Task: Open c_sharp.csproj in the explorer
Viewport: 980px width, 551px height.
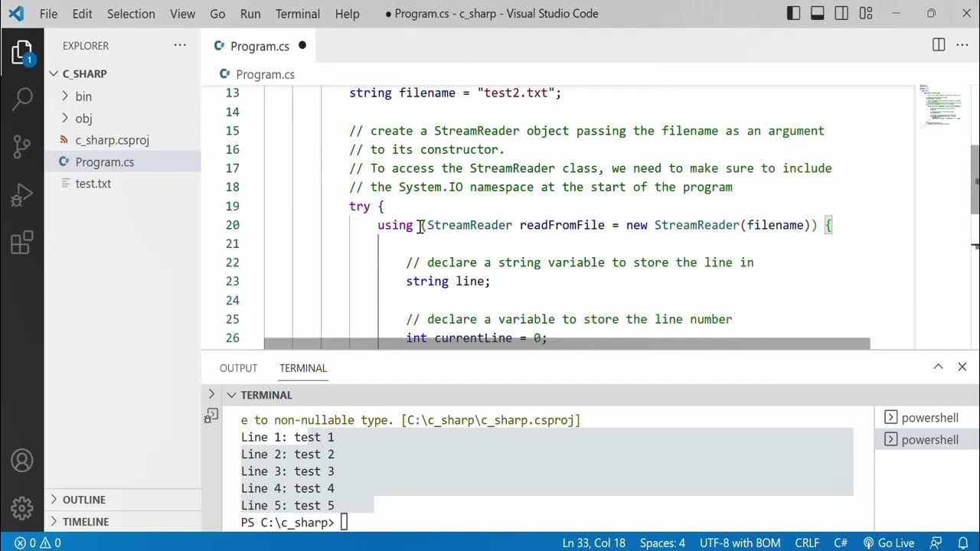Action: [x=122, y=140]
